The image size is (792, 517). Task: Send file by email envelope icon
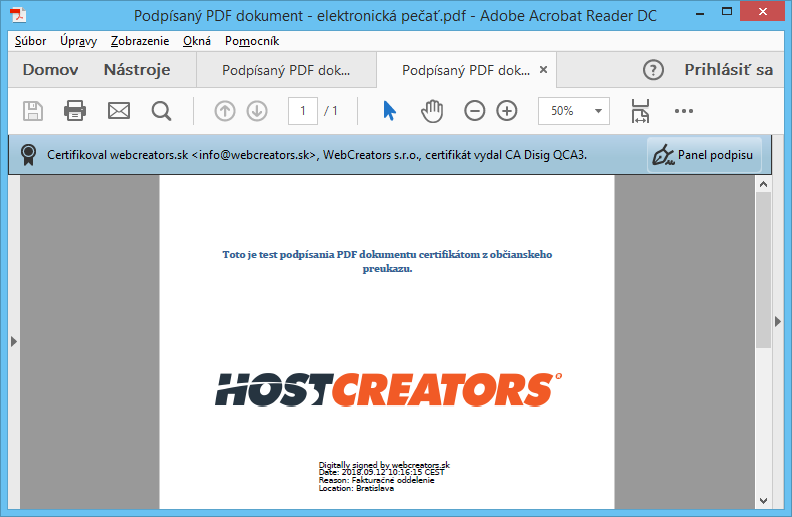[119, 111]
